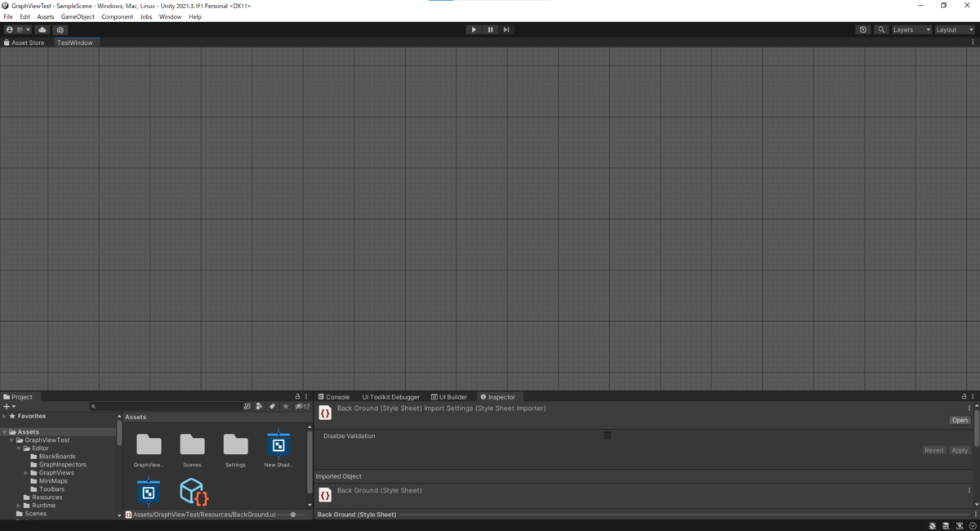Open the account profile icon

[8, 29]
